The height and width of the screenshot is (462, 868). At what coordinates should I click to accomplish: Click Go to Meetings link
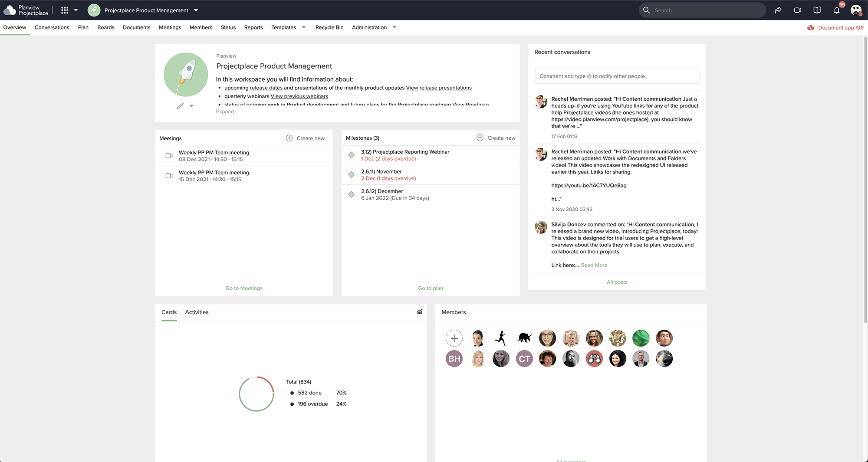point(244,288)
